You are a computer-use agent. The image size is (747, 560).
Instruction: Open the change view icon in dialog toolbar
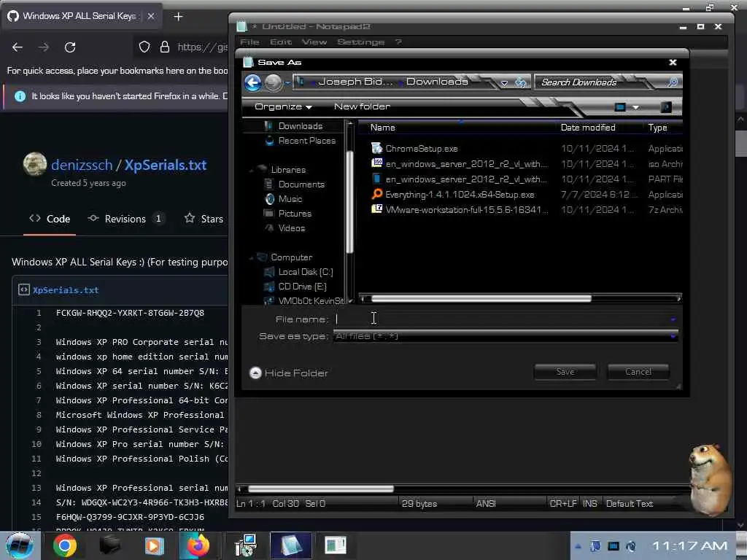click(620, 107)
